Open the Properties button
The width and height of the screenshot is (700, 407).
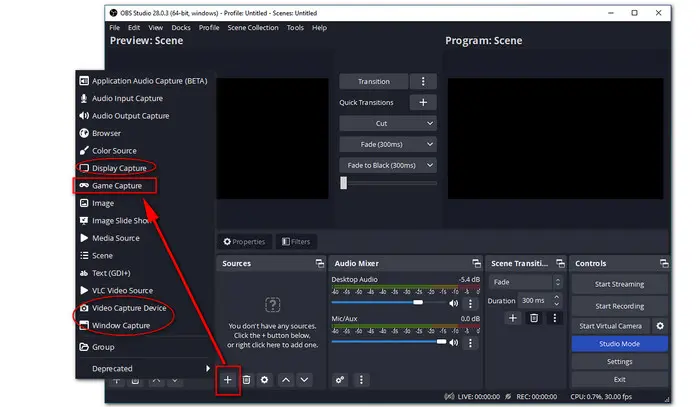[x=244, y=241]
